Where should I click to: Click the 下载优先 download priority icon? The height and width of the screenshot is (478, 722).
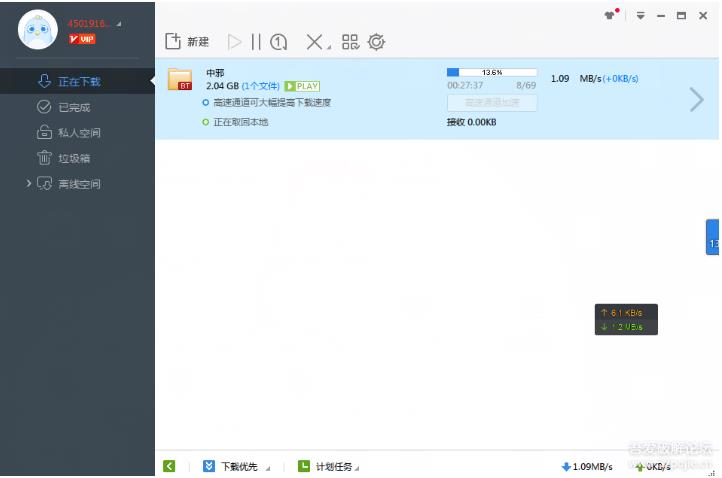pos(209,466)
